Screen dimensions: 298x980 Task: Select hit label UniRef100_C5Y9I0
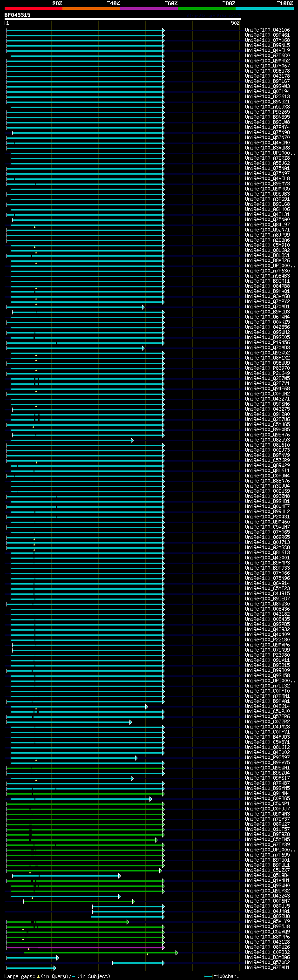267,245
